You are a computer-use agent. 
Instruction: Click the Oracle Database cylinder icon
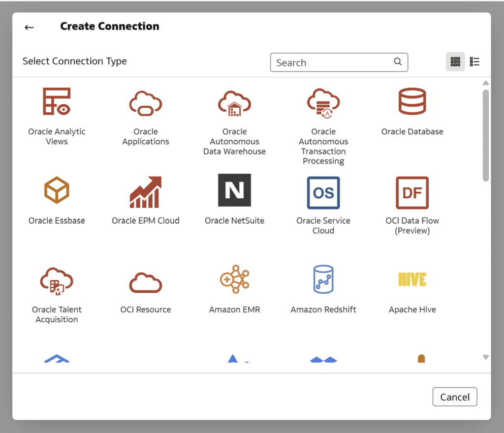(x=412, y=102)
